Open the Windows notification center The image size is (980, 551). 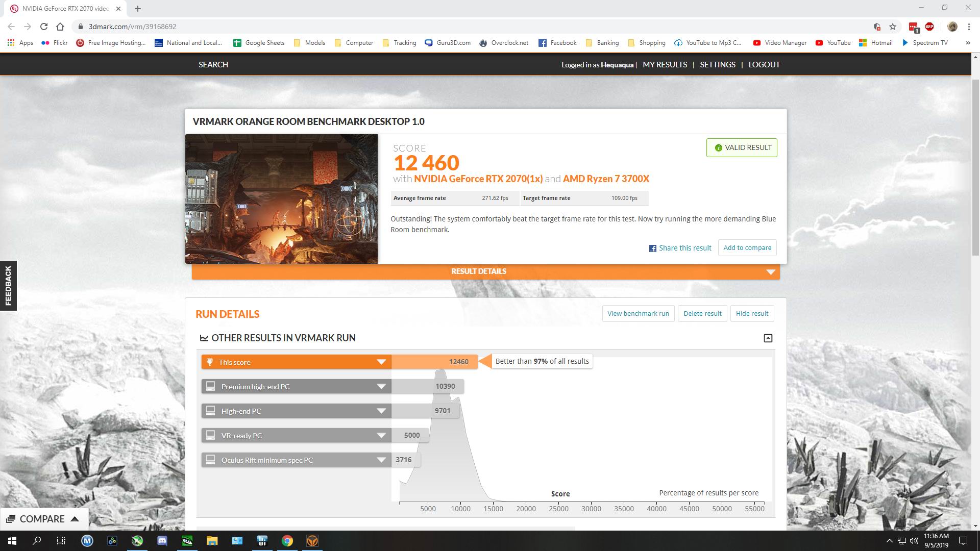[963, 541]
